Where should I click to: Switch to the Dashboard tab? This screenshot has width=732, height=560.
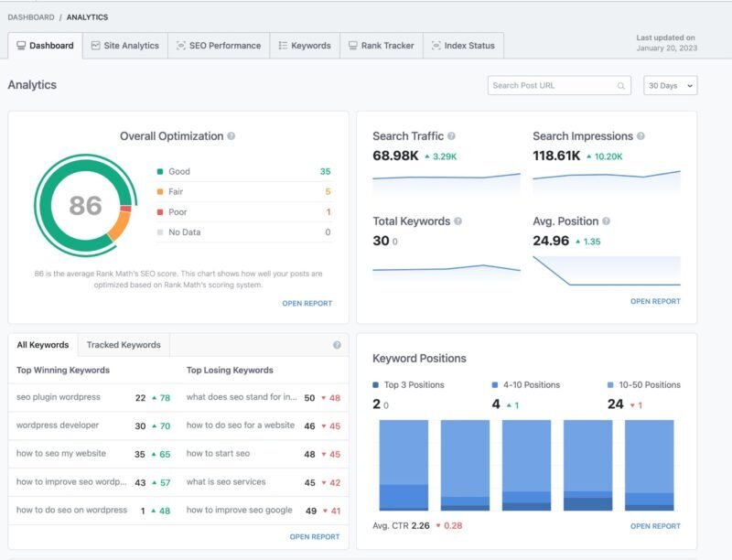(x=45, y=45)
